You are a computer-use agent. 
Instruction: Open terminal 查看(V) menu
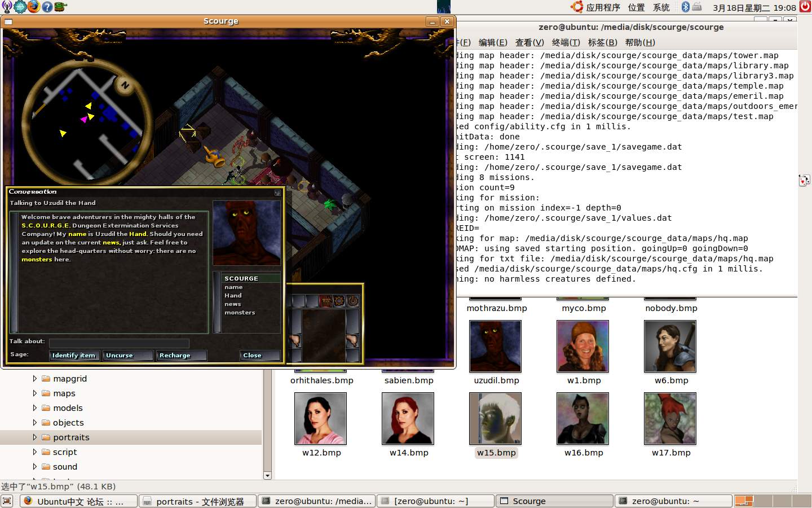point(529,42)
